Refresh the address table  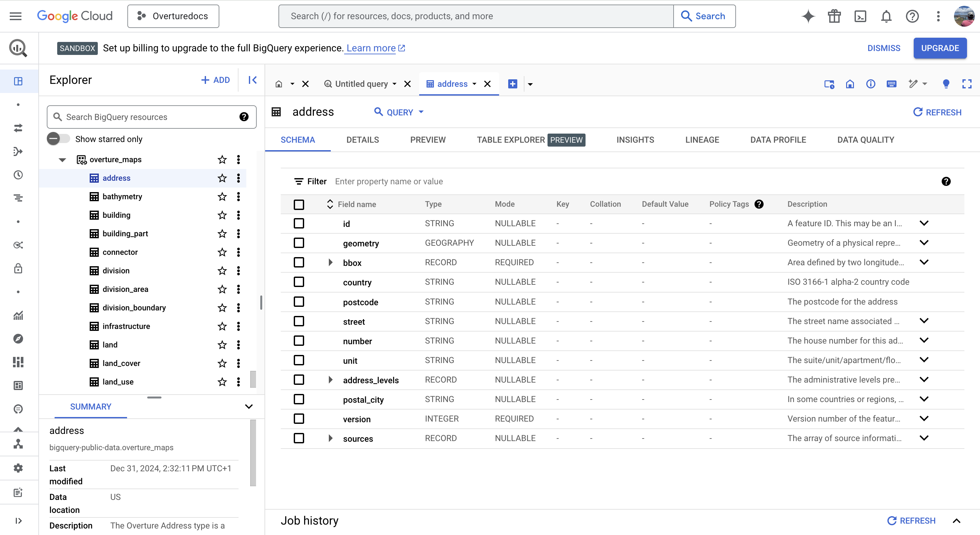[x=937, y=112]
